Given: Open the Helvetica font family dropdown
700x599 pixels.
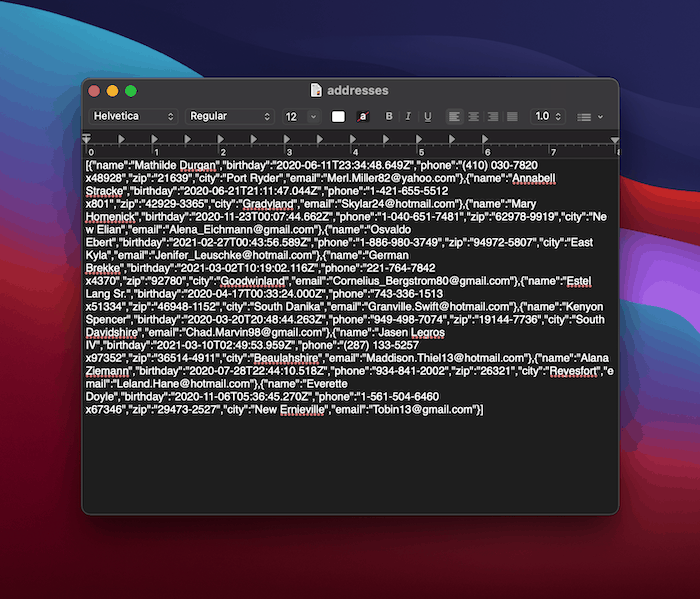Looking at the screenshot, I should [x=133, y=116].
